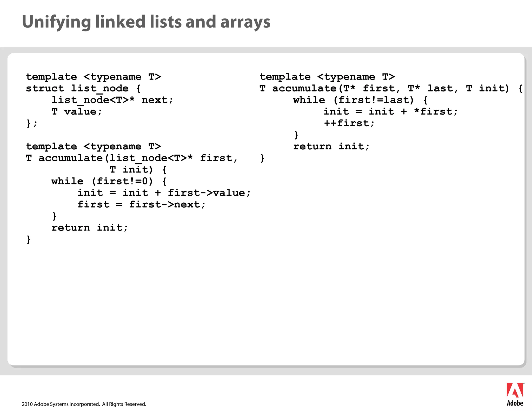
Task: Click 'T accumulate(T* first, T* last, T init) {'
Action: (391, 89)
